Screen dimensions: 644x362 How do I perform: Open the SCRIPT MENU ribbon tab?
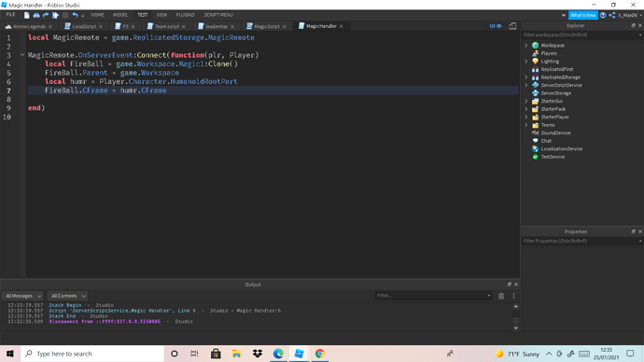point(218,15)
